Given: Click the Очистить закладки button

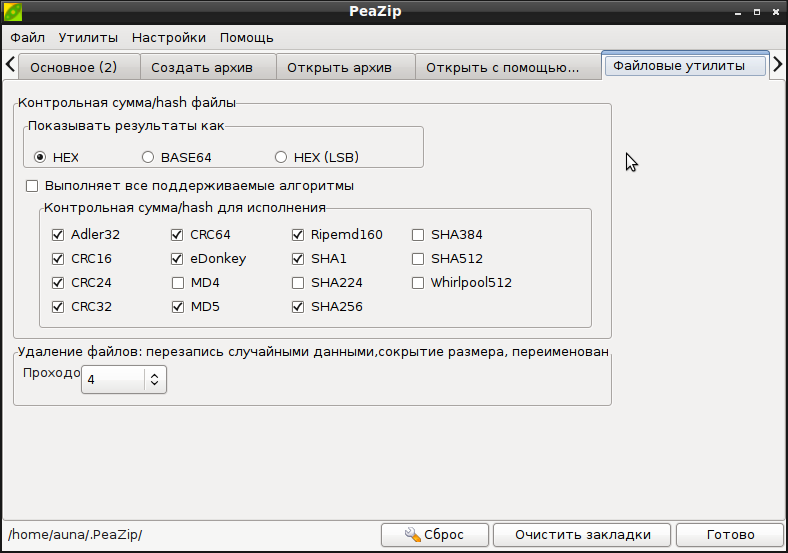Looking at the screenshot, I should (582, 535).
